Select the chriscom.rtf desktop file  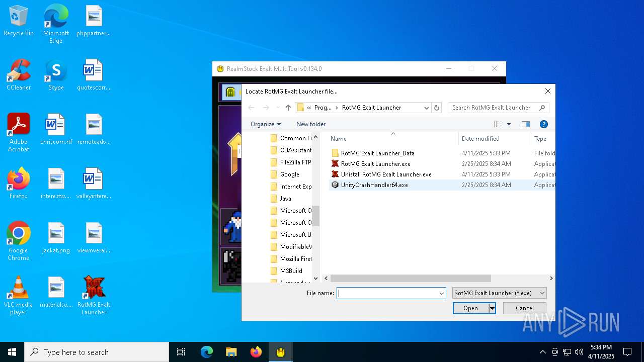(56, 130)
